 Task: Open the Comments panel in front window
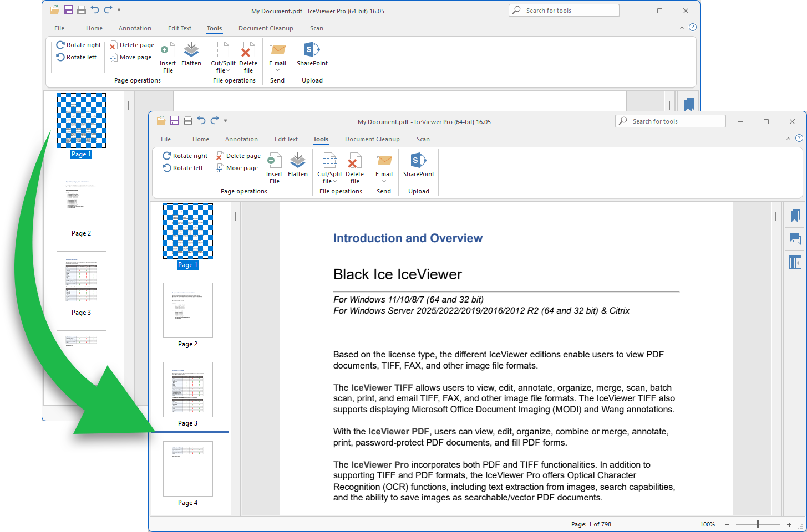[x=795, y=239]
